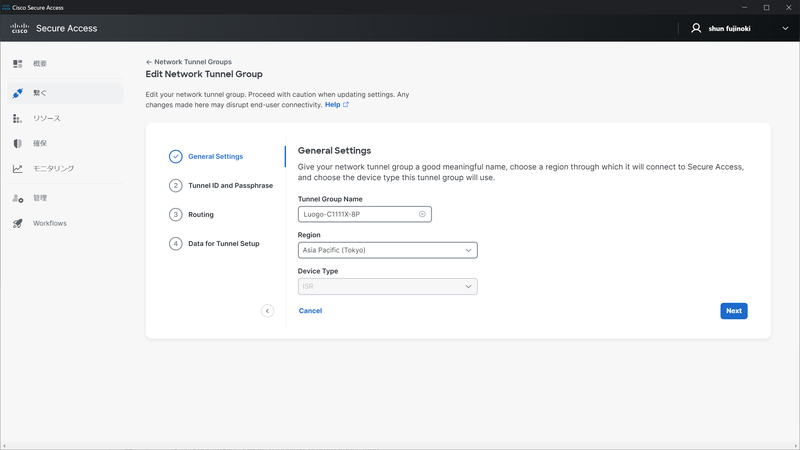Viewport: 800px width, 450px height.
Task: Clear the Tunnel Group Name field icon
Action: pyautogui.click(x=422, y=214)
